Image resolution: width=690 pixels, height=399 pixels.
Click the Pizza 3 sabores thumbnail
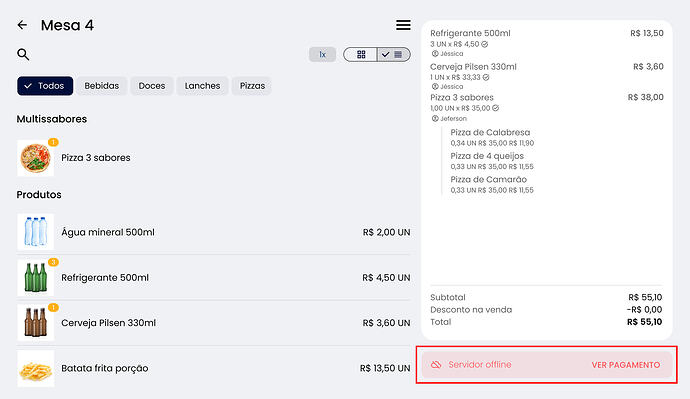36,158
